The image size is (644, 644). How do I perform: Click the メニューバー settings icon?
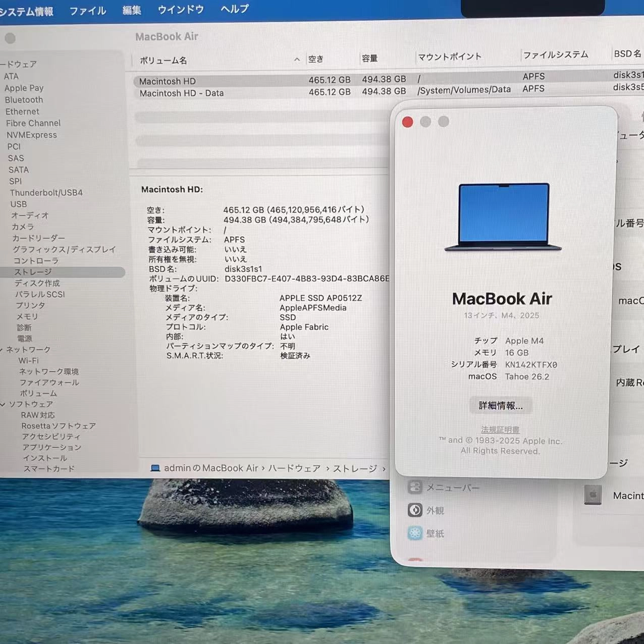point(415,487)
